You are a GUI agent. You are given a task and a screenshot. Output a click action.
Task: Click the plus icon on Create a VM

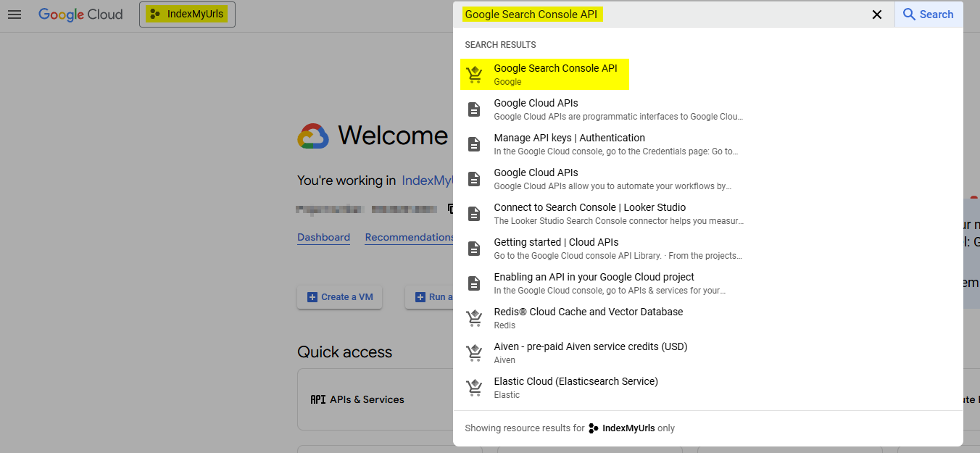tap(312, 297)
